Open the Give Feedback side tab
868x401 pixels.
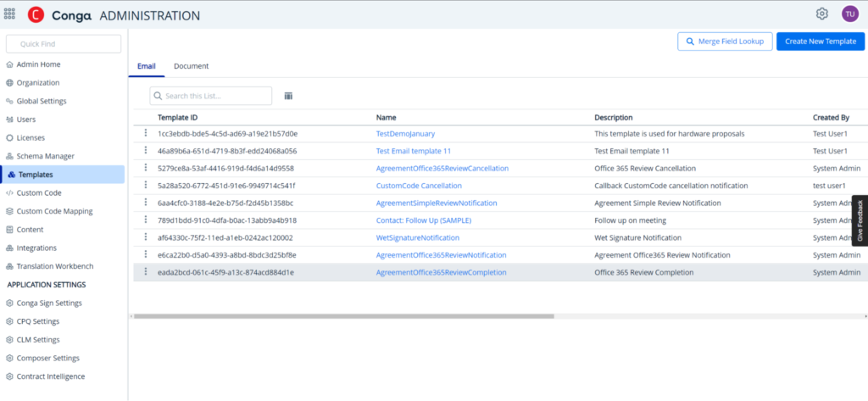(860, 220)
